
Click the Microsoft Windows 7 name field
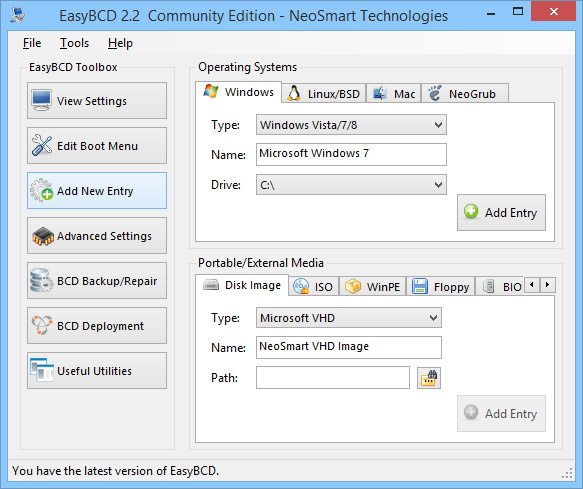351,154
